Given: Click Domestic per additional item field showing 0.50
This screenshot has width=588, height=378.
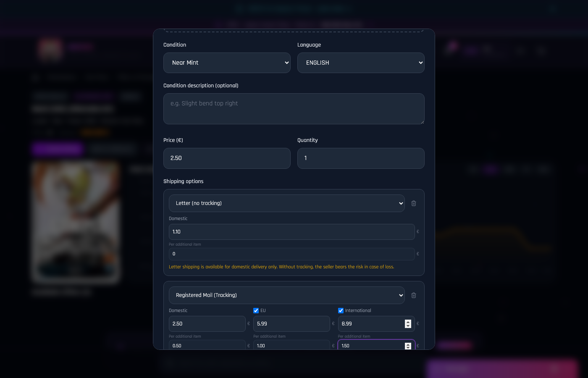Looking at the screenshot, I should [x=207, y=345].
